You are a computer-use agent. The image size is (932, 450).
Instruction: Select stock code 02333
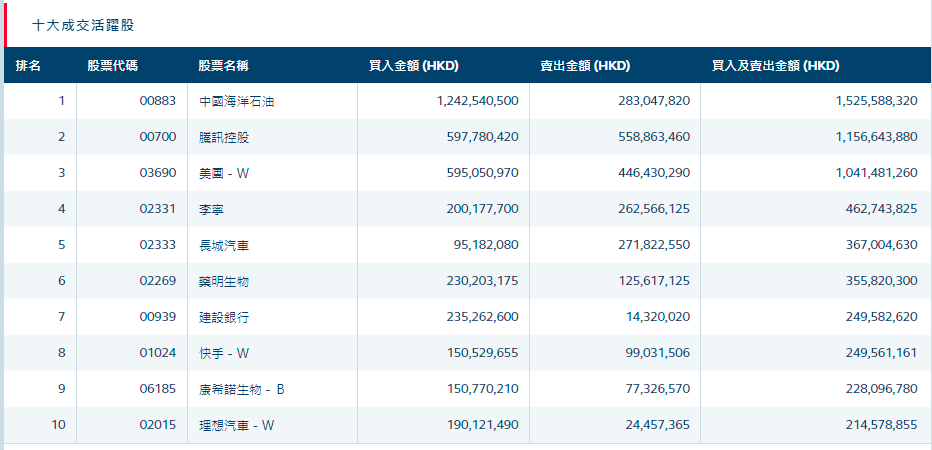click(x=158, y=245)
